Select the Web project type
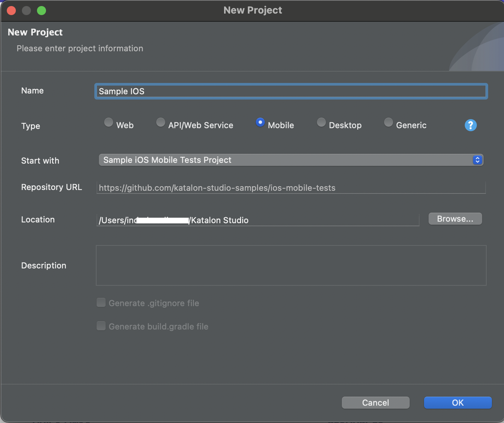The width and height of the screenshot is (504, 423). tap(109, 123)
